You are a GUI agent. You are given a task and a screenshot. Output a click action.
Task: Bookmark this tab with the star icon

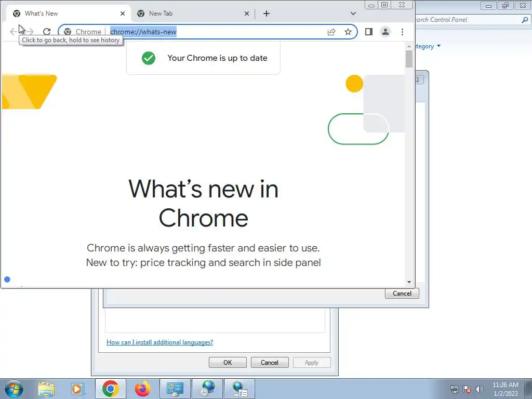coord(348,32)
